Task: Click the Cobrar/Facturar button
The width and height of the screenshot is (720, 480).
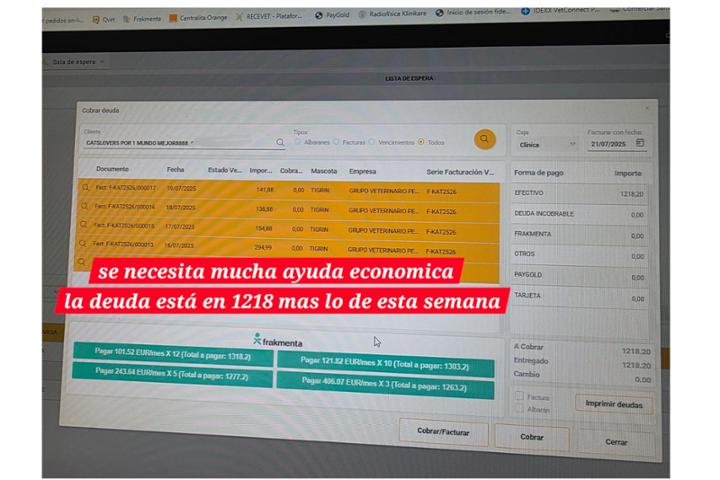Action: (443, 432)
